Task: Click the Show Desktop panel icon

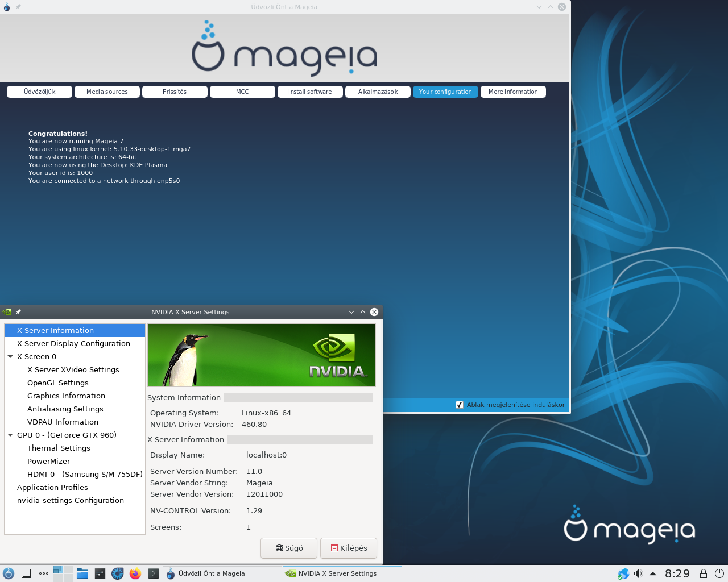Action: (x=26, y=573)
